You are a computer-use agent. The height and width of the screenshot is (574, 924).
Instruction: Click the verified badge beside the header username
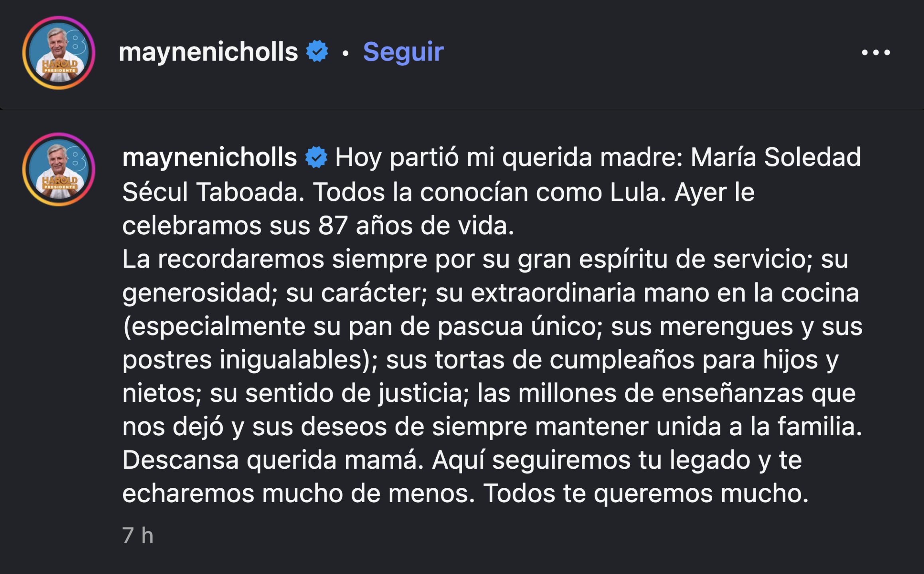tap(317, 51)
